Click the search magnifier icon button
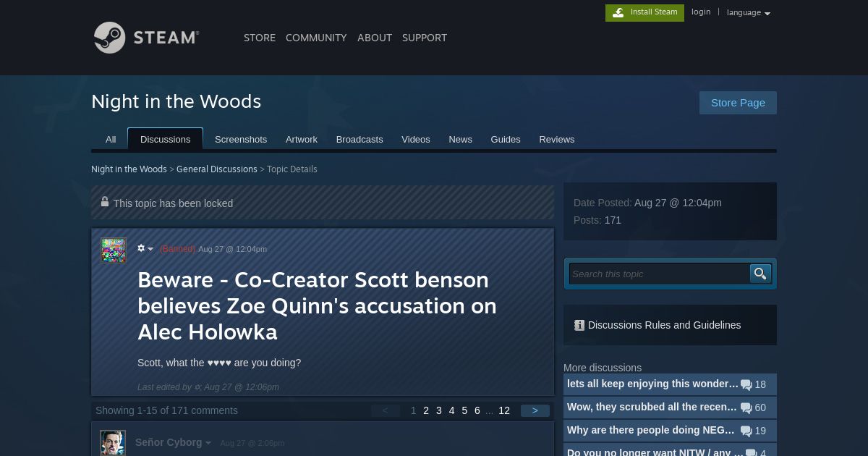Viewport: 868px width, 456px height. click(x=760, y=274)
